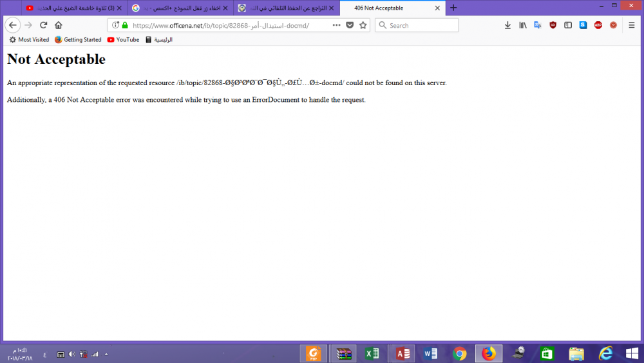Image resolution: width=644 pixels, height=363 pixels.
Task: Open the uBlock Origin shield icon
Action: 553,25
